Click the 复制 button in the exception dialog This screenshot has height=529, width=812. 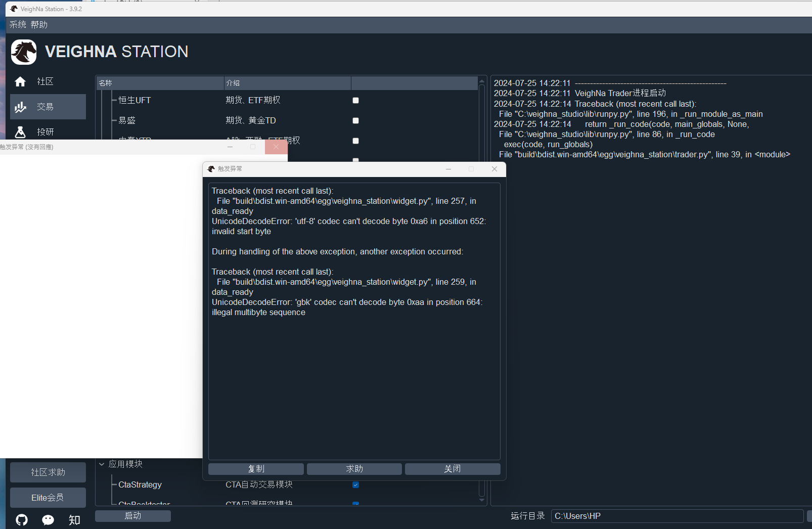[256, 469]
